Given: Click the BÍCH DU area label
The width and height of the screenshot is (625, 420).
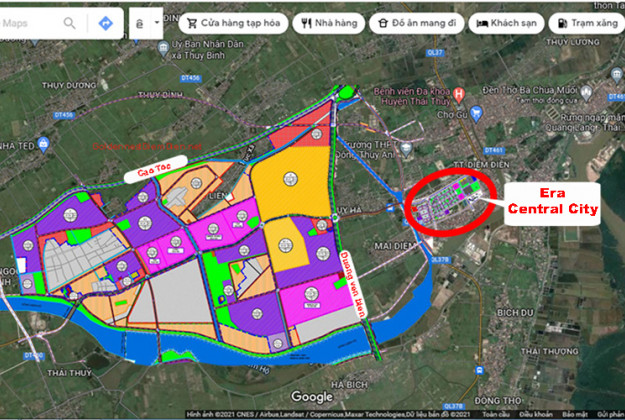Looking at the screenshot, I should (x=515, y=313).
